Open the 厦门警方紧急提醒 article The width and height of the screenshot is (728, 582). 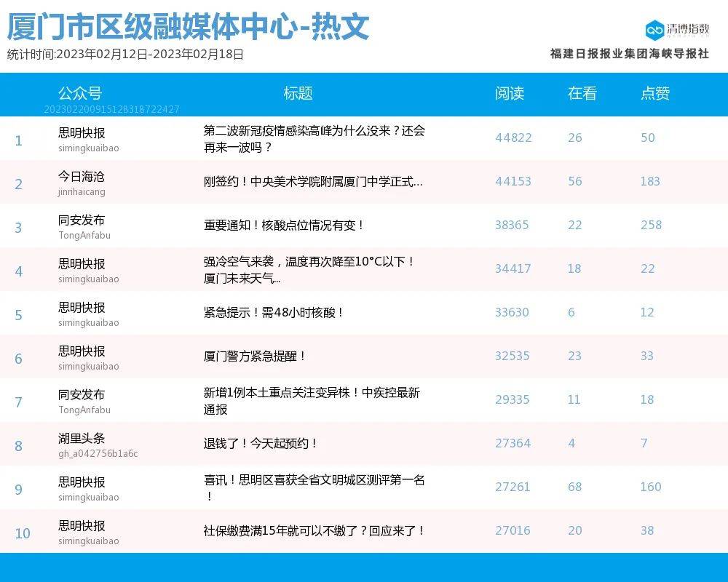click(x=256, y=356)
